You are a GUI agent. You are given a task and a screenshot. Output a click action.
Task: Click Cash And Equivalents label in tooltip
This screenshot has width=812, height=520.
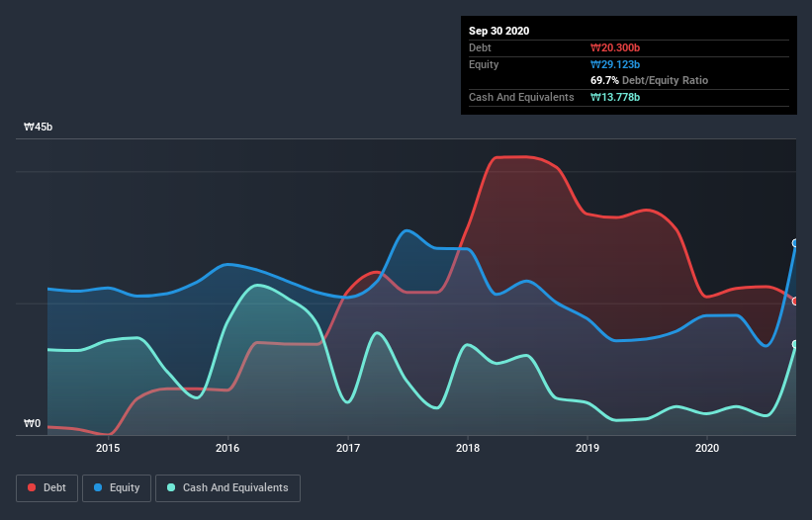(x=521, y=97)
